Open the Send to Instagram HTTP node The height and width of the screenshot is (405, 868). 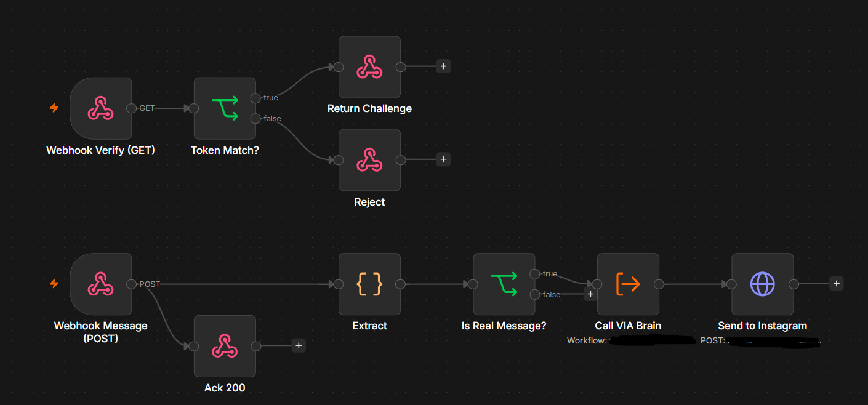pos(762,284)
